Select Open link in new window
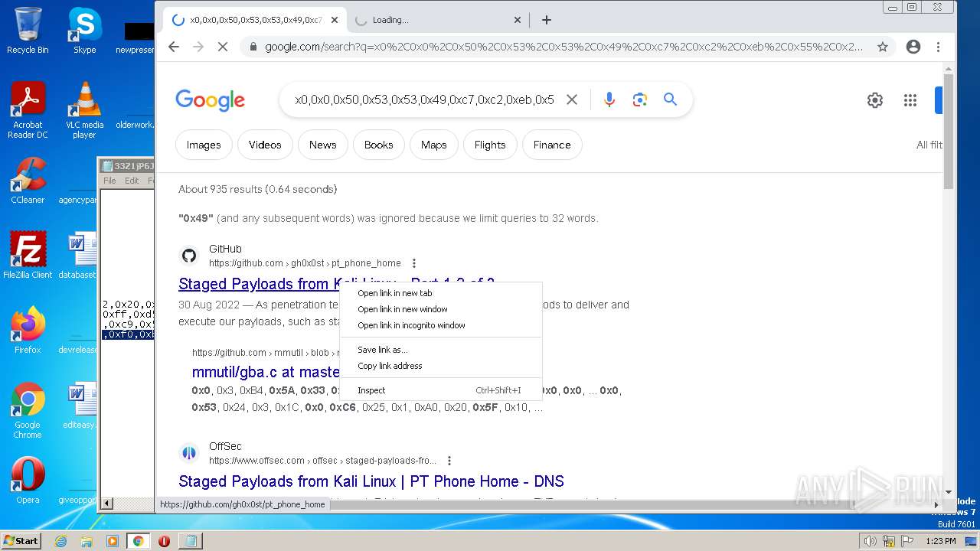The image size is (980, 551). [x=440, y=309]
